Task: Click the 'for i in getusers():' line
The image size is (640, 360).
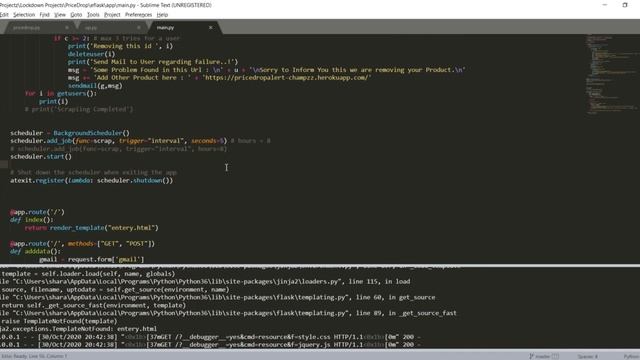Action: click(60, 93)
